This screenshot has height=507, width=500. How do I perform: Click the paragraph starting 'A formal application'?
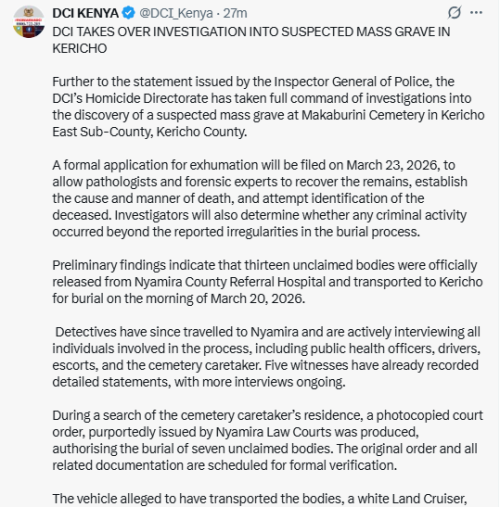click(260, 198)
